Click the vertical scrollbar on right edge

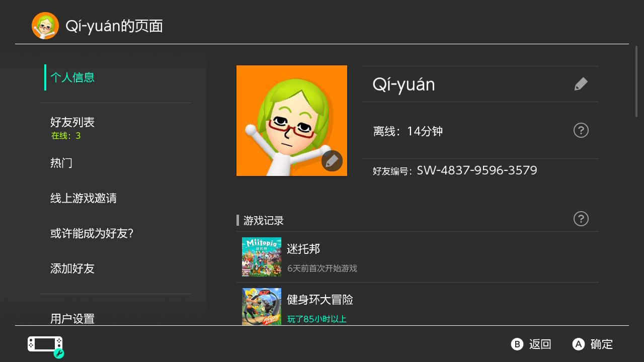pos(636,81)
